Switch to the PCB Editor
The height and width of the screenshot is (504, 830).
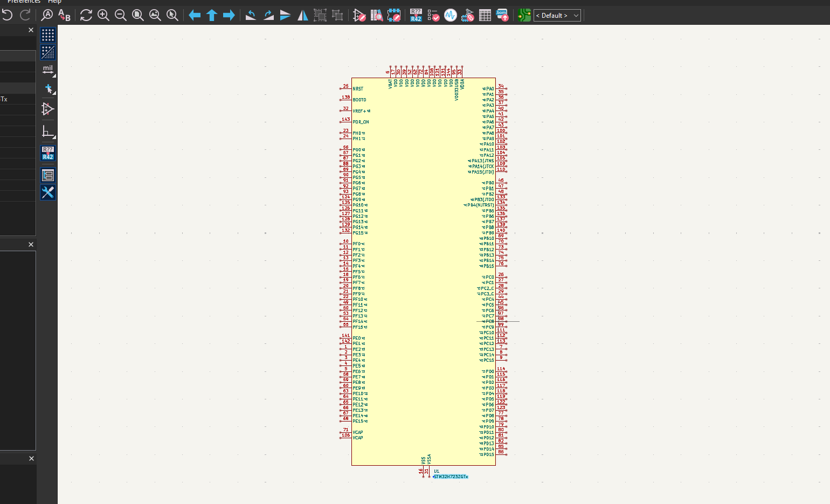click(x=524, y=15)
